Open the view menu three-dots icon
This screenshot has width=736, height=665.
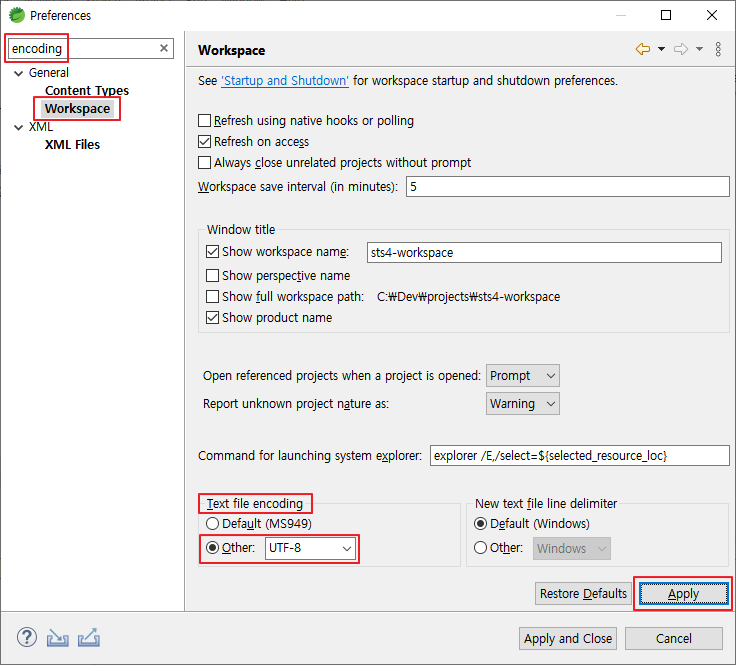[718, 49]
